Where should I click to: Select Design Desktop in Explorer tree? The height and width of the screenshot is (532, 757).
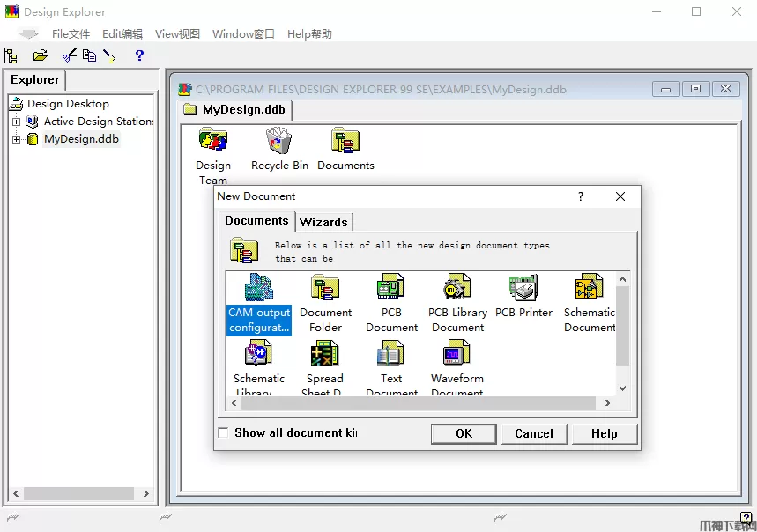pyautogui.click(x=68, y=104)
